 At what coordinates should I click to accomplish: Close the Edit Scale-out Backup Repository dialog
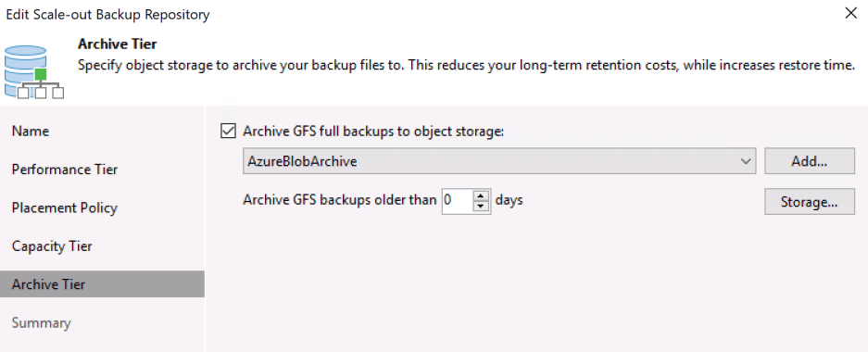[x=850, y=14]
